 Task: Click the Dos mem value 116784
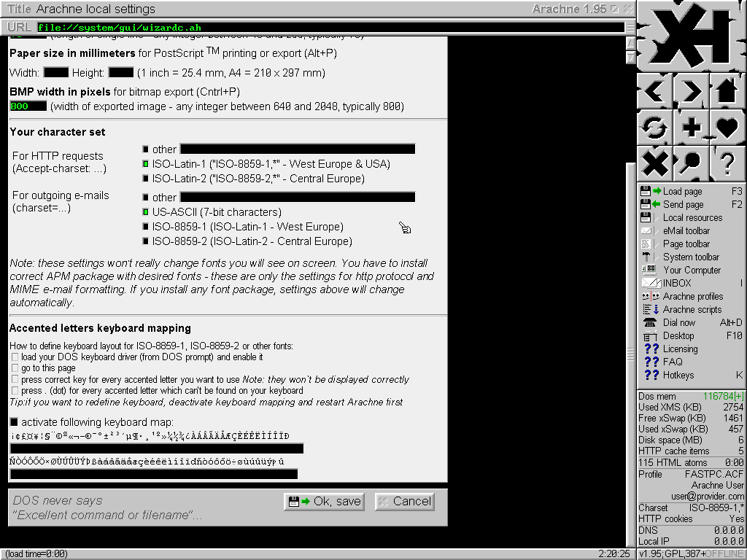723,396
